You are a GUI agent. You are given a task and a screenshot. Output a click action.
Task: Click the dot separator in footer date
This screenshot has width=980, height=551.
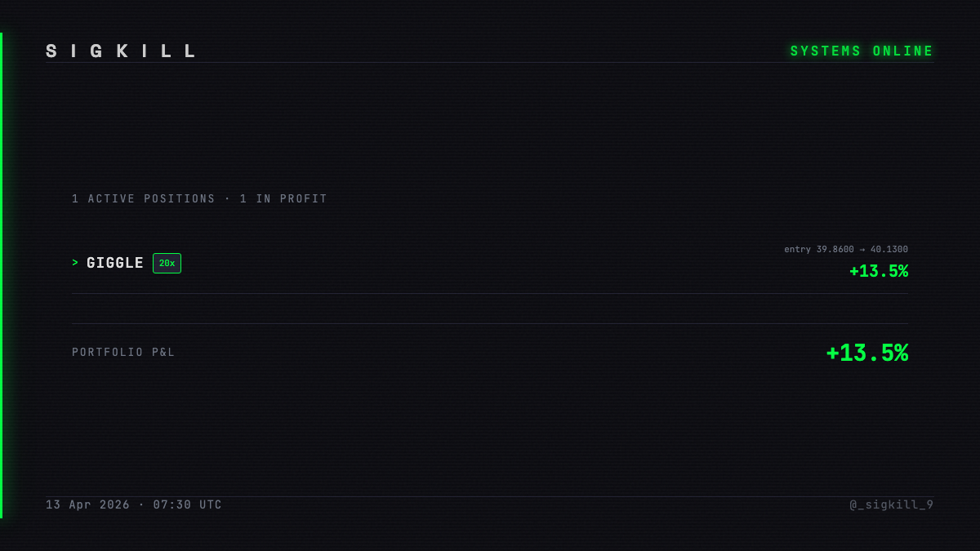tap(142, 505)
